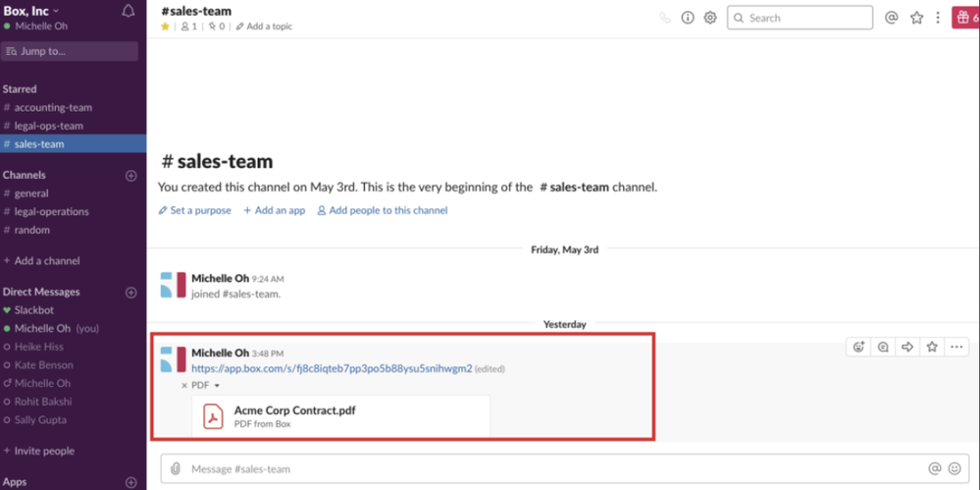Start a call with phone icon
This screenshot has height=490, width=980.
(x=665, y=18)
